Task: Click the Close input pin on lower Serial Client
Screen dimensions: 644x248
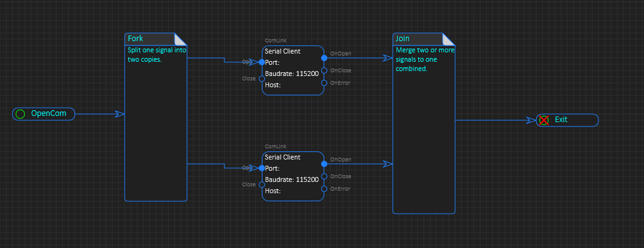Action: pos(262,184)
